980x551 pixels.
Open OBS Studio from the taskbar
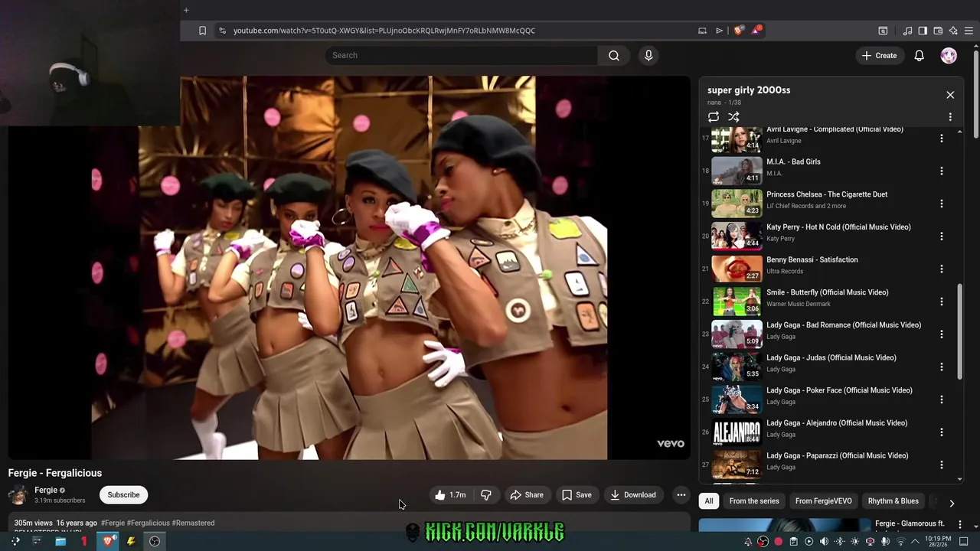tap(155, 541)
